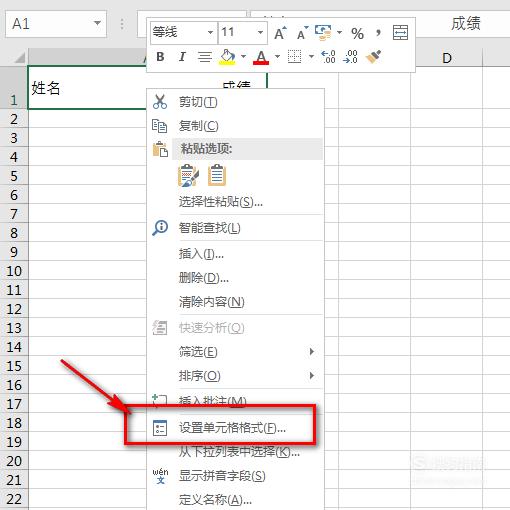Viewport: 510px width, 510px height.
Task: Click increase decimal icon
Action: (328, 57)
